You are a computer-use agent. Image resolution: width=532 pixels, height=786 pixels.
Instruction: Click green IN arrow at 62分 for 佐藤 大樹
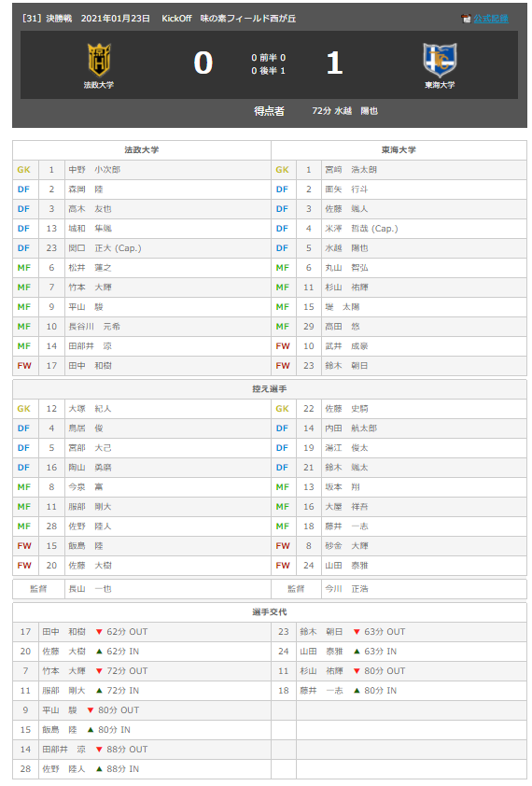pos(99,652)
